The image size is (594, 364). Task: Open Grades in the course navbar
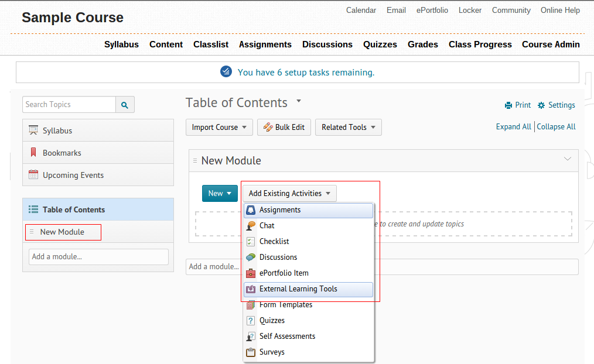(x=423, y=44)
